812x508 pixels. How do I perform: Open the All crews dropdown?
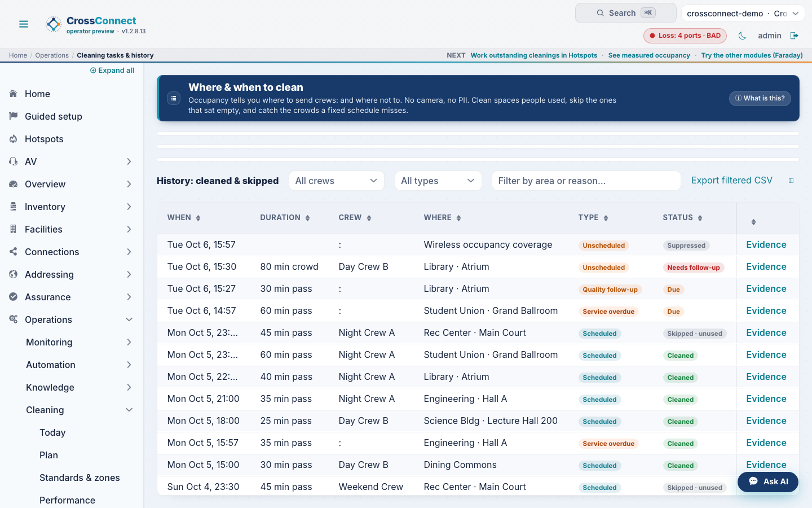click(x=337, y=181)
